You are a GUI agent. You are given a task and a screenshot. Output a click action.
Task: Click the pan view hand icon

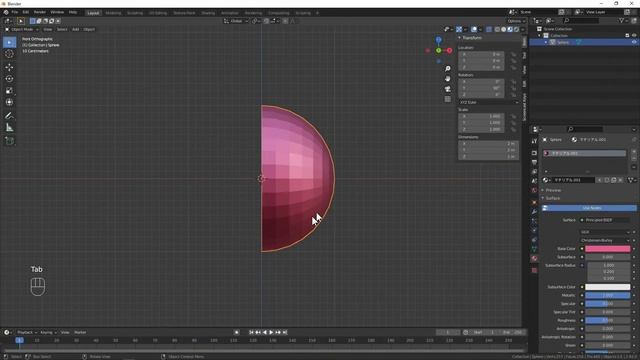[448, 79]
